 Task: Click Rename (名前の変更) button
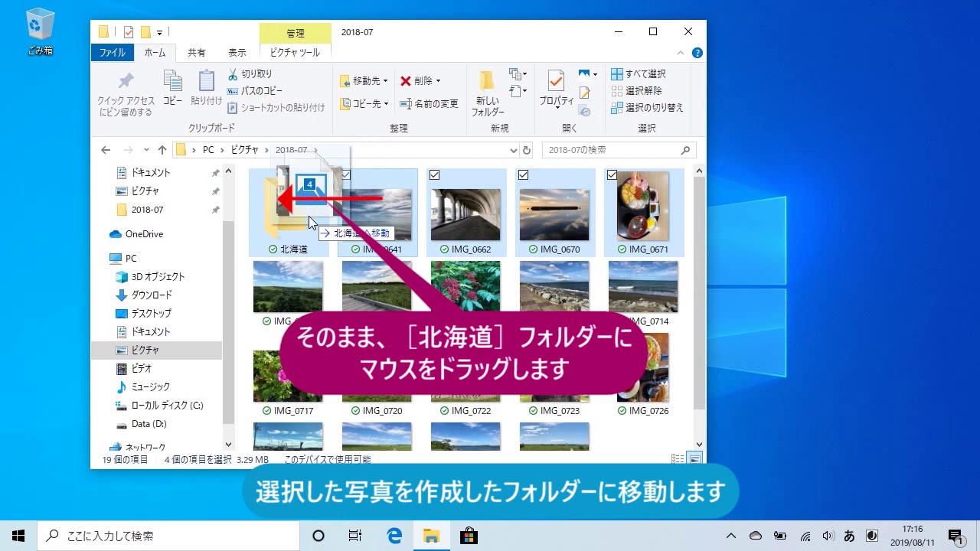[x=430, y=103]
